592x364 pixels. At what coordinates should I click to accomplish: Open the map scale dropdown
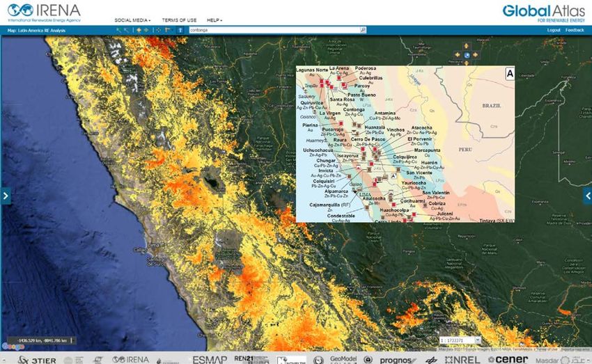(x=478, y=340)
